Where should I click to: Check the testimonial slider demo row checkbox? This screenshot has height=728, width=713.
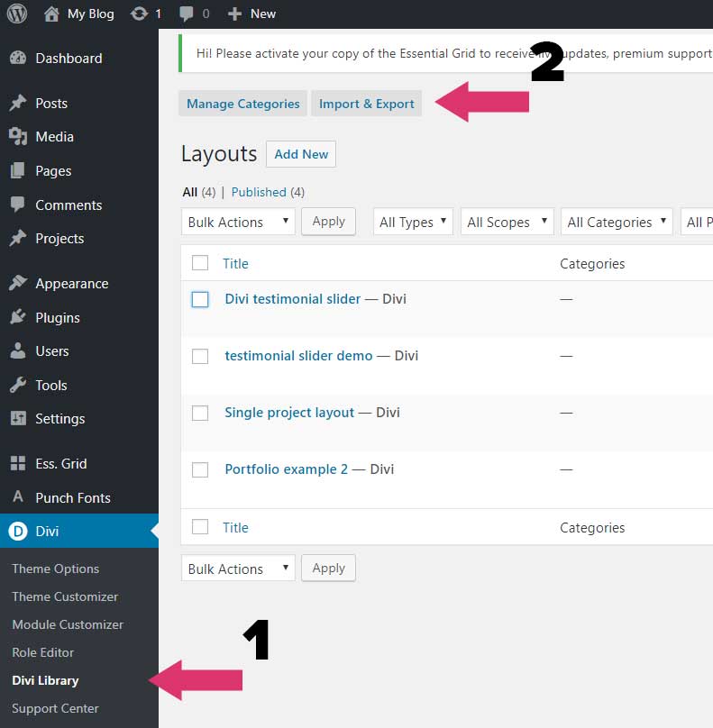pos(200,356)
